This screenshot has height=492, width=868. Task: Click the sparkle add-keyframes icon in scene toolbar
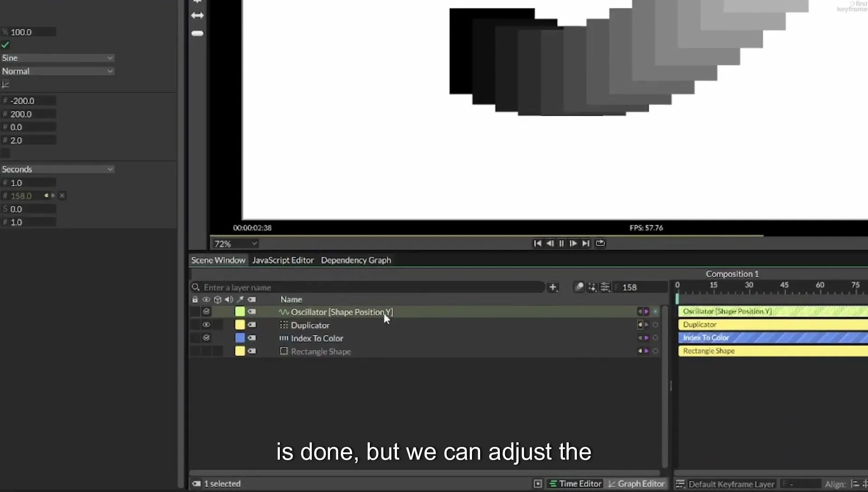click(592, 287)
